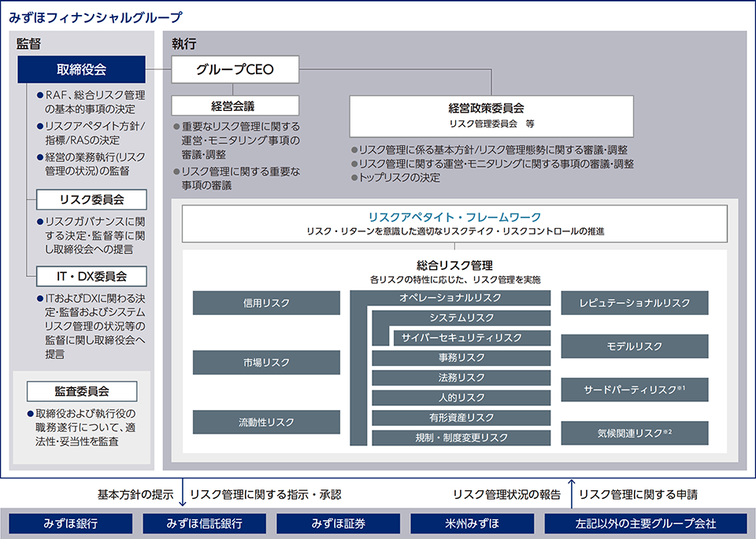
Task: Click the 規制・制度変更リスク bar
Action: [461, 437]
